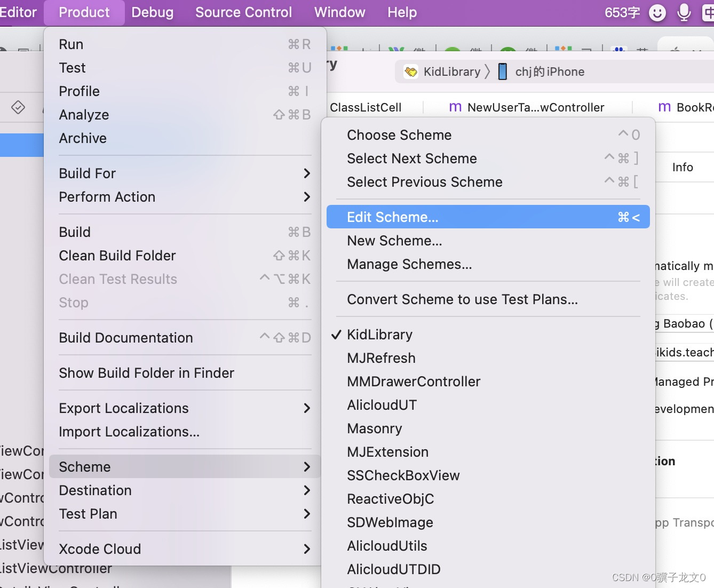Click the microphone icon in the menu bar
714x588 pixels.
[684, 12]
